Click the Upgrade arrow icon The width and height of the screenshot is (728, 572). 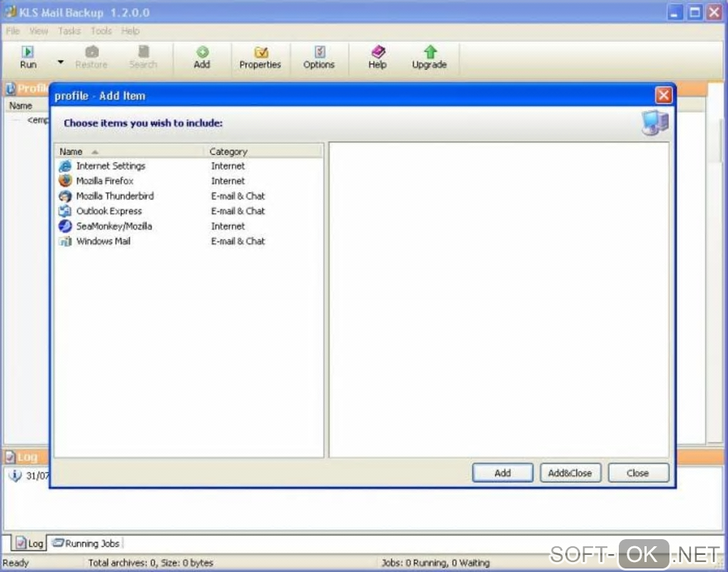430,51
